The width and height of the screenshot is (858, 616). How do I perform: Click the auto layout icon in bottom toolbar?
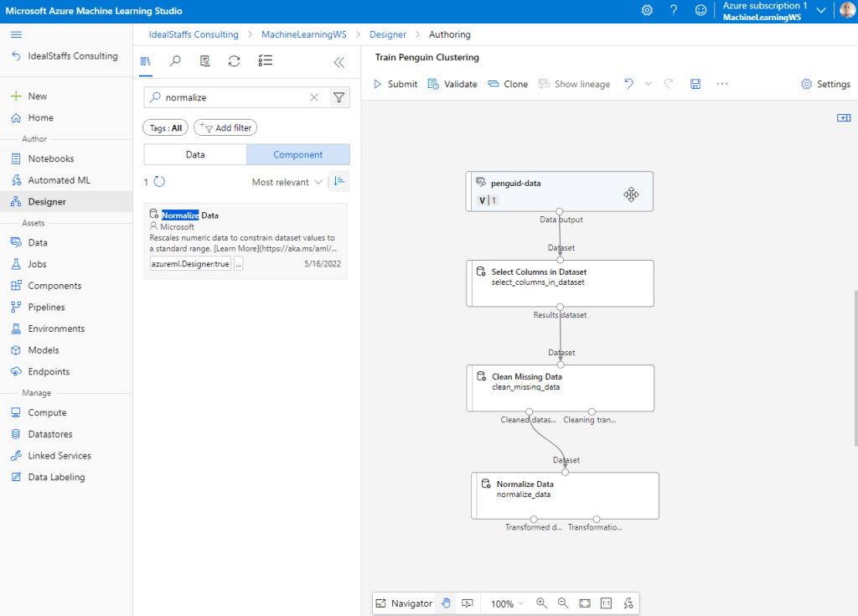point(628,603)
